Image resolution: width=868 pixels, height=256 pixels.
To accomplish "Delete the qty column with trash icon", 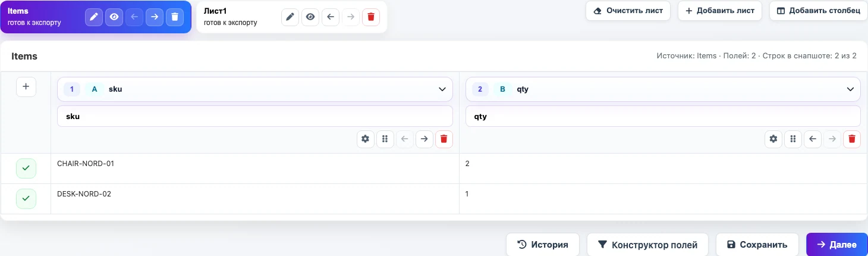I will click(852, 139).
